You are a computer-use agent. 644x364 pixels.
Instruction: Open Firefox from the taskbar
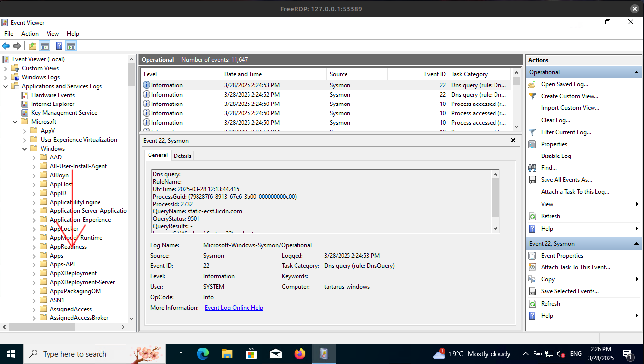click(299, 354)
